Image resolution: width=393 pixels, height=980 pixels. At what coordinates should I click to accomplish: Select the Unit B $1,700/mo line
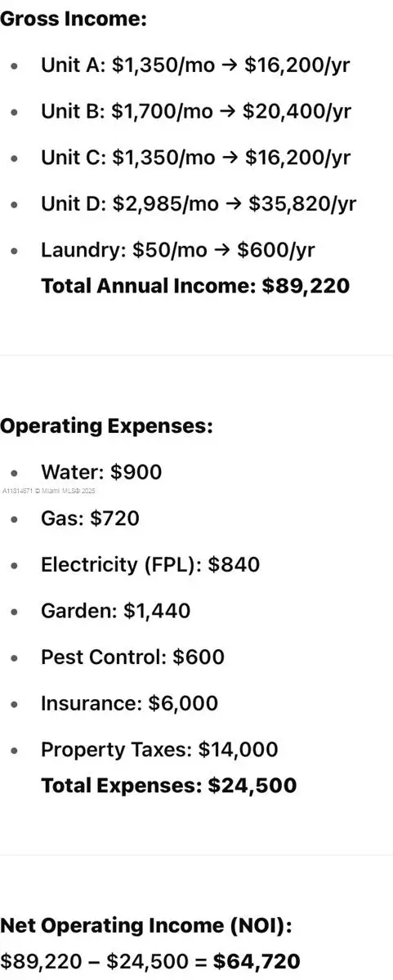[197, 111]
